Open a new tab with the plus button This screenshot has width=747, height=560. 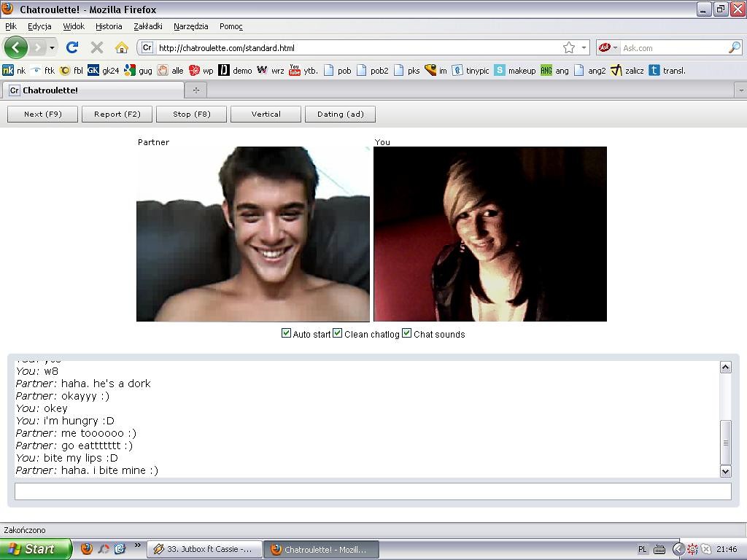tap(196, 90)
